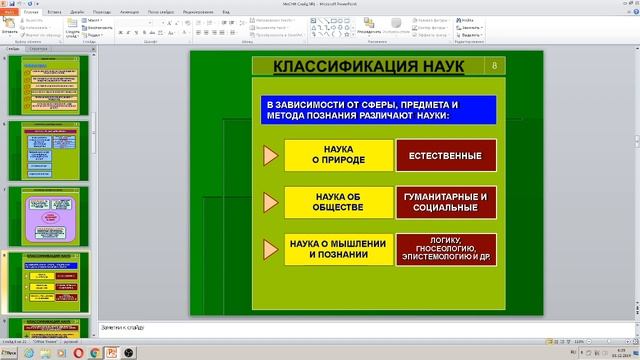The image size is (640, 360).
Task: Toggle Italic (К) formatting
Action: coord(128,33)
